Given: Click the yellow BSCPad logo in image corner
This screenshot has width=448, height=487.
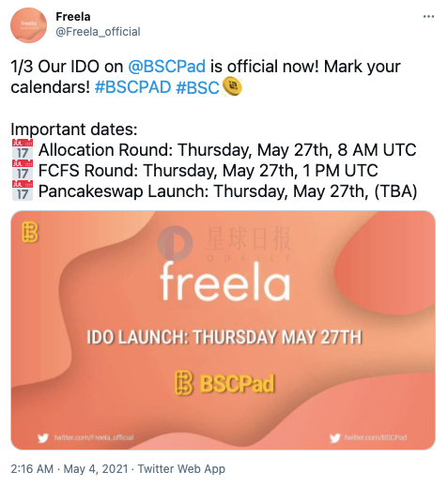Looking at the screenshot, I should 30,233.
